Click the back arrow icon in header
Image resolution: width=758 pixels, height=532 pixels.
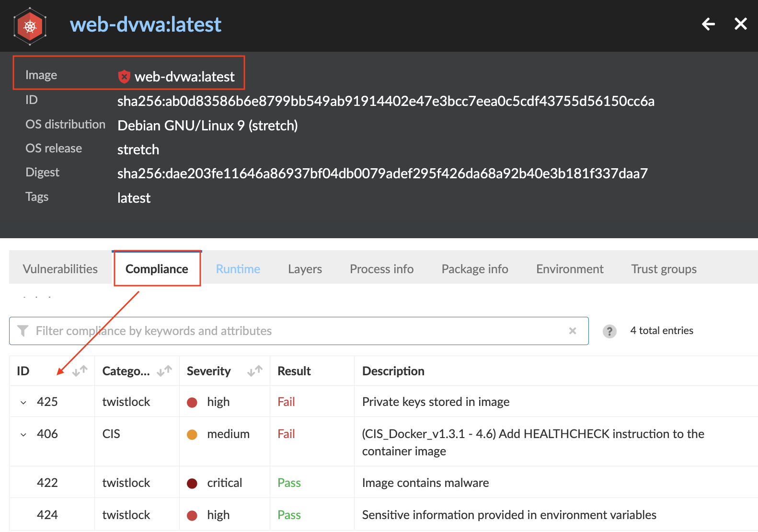708,24
